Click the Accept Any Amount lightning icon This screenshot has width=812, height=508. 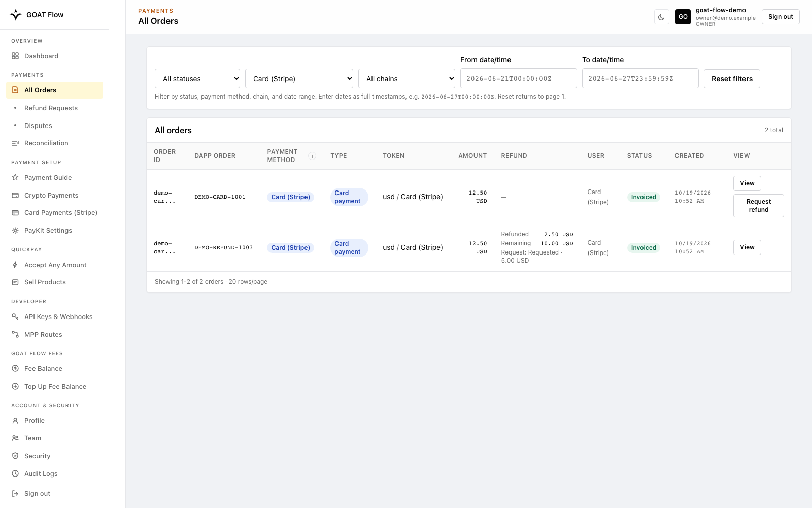click(x=15, y=265)
